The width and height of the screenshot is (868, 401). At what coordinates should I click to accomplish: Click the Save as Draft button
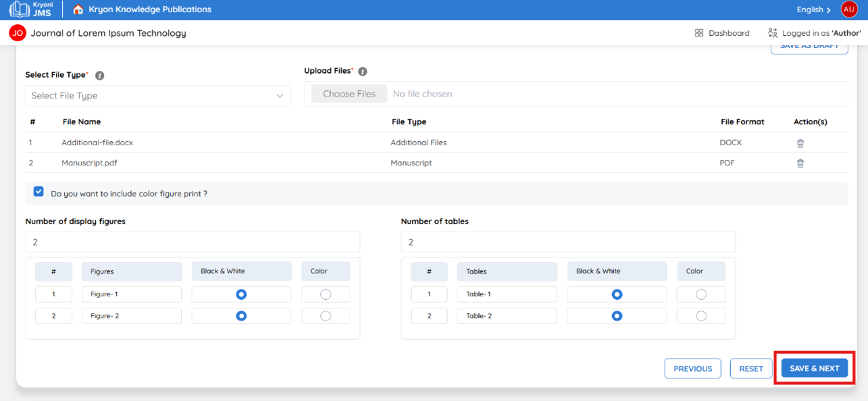(809, 48)
